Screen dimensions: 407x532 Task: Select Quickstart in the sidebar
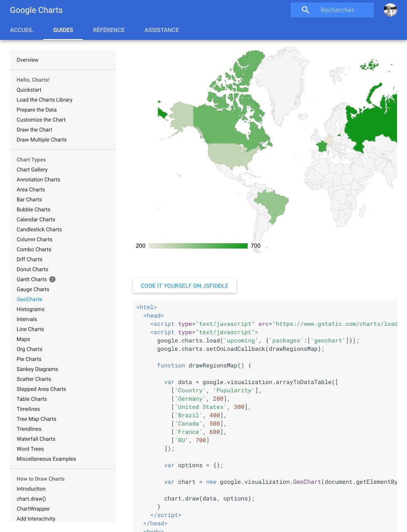(29, 90)
